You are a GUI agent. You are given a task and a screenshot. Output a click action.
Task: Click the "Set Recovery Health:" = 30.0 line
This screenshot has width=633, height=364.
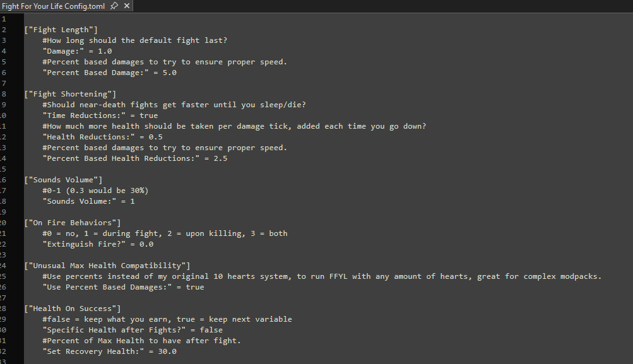click(109, 351)
